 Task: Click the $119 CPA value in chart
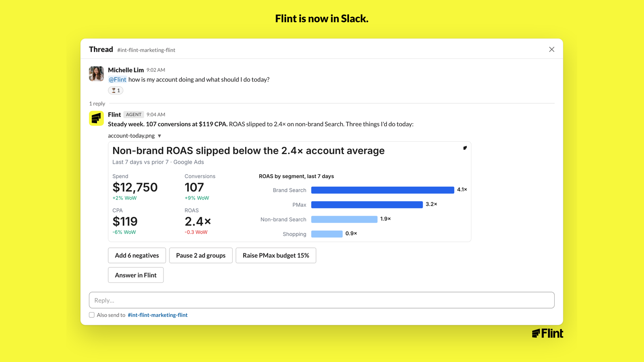(x=125, y=222)
